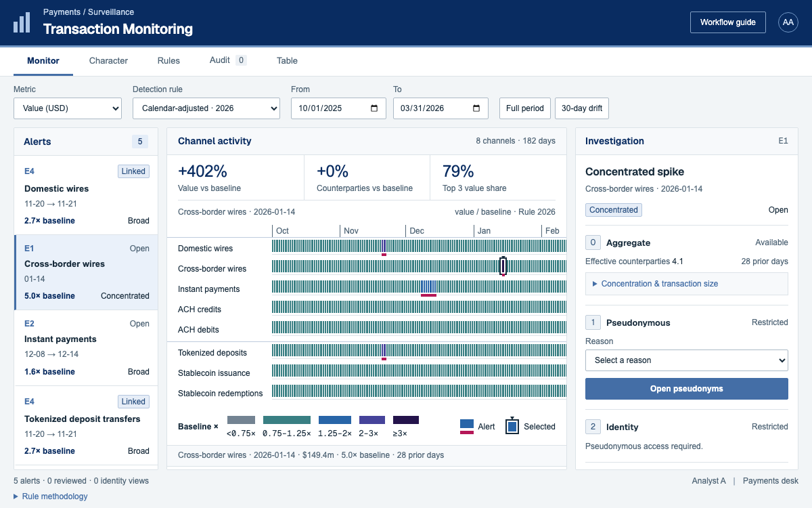
Task: Click the ACH debits channel row label
Action: [x=199, y=330]
